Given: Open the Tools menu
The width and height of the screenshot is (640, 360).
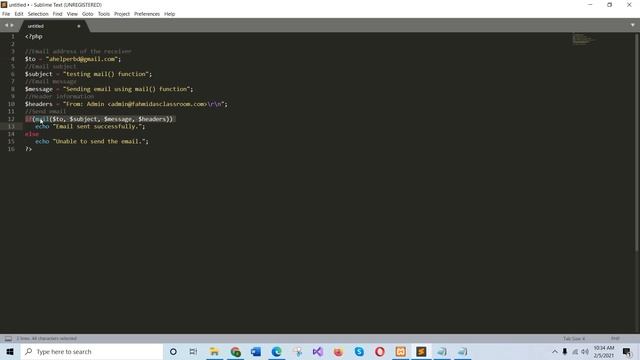Looking at the screenshot, I should point(104,14).
